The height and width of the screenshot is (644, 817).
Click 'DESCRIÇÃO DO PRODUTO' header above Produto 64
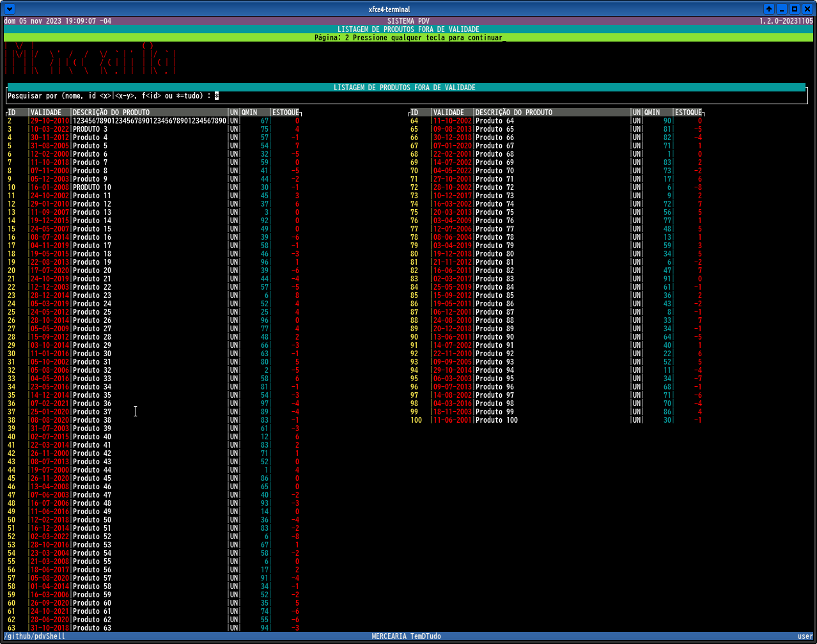point(514,113)
